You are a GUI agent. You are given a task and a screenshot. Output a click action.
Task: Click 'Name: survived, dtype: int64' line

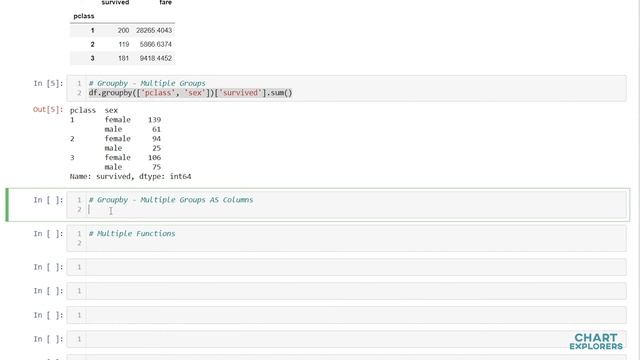pyautogui.click(x=130, y=176)
